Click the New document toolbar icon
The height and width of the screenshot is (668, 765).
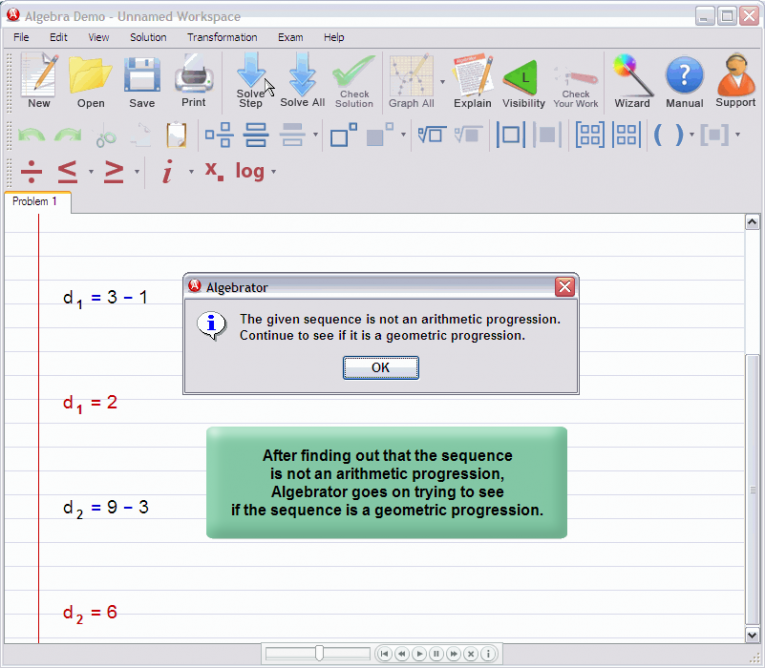(39, 81)
